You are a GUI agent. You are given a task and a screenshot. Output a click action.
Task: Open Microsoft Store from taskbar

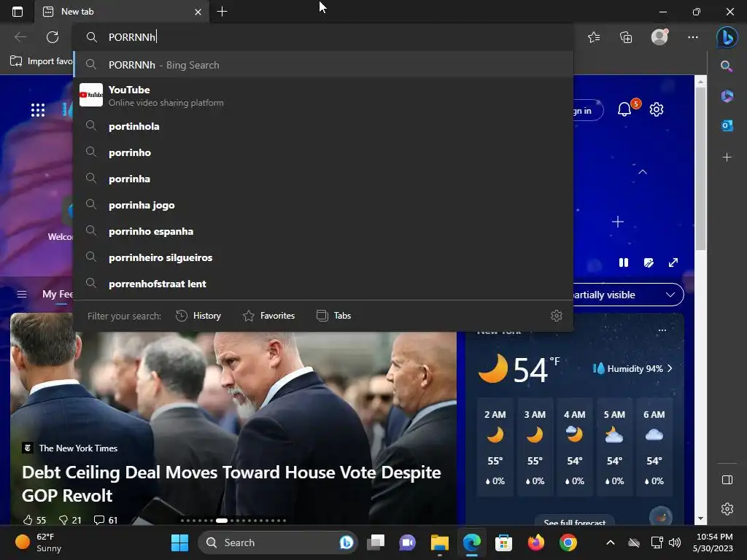503,542
